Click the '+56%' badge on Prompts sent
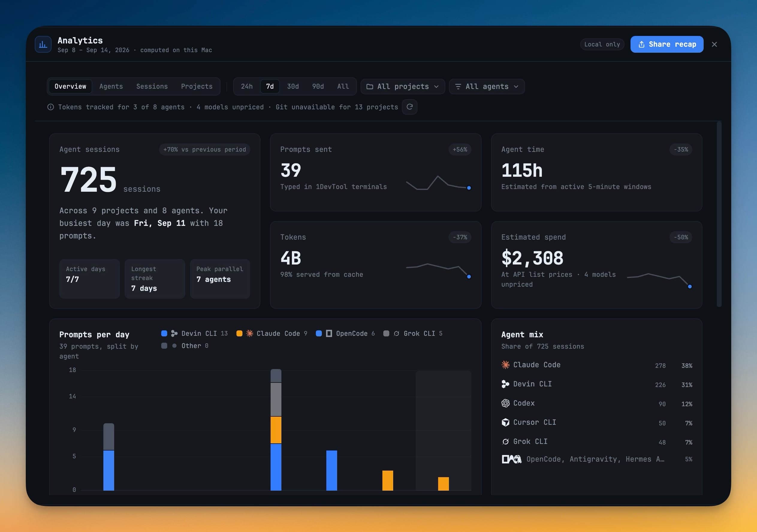The image size is (757, 532). [460, 150]
